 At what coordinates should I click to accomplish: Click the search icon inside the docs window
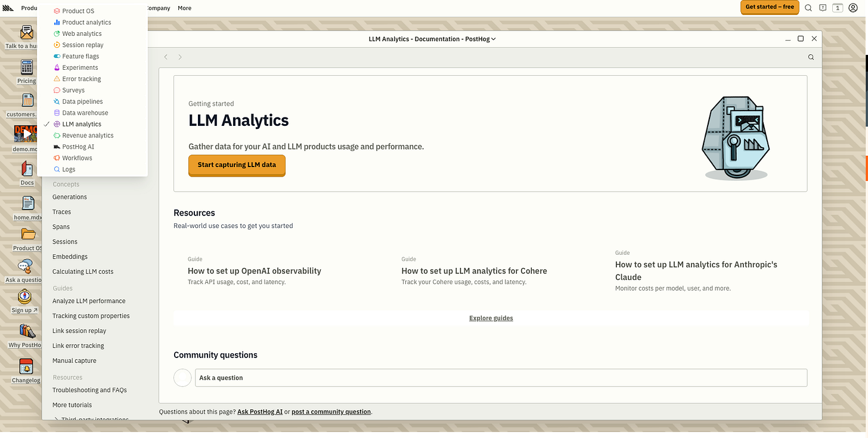click(811, 57)
